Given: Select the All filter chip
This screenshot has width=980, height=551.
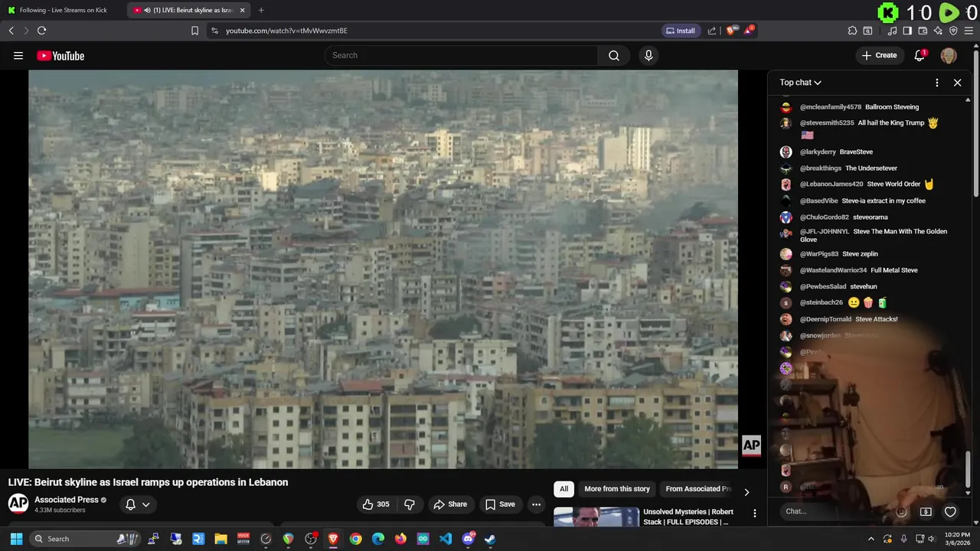Looking at the screenshot, I should click(564, 489).
